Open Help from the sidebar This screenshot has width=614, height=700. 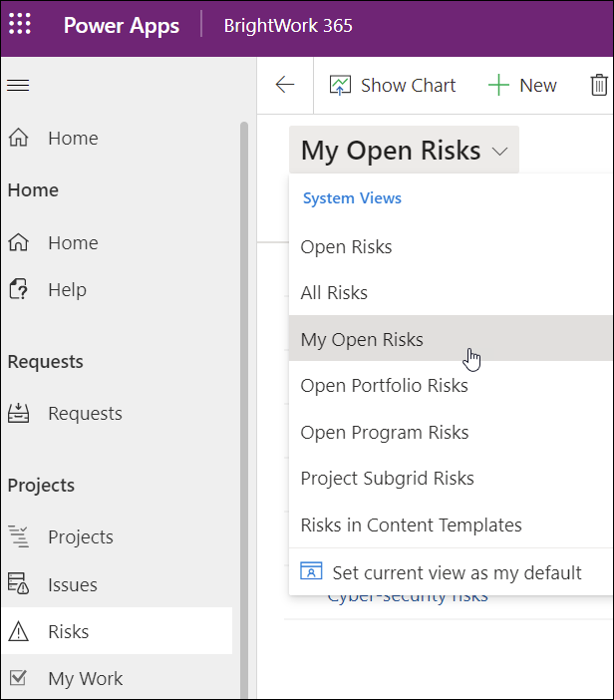[x=67, y=290]
